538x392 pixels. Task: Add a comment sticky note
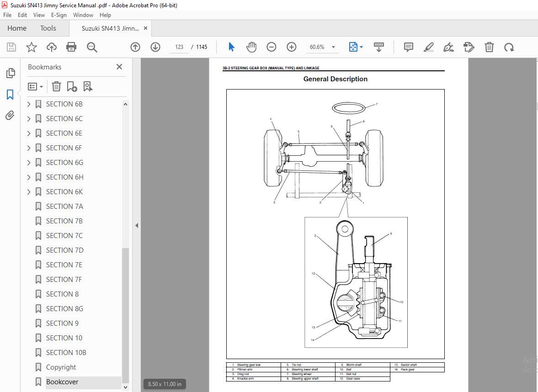pyautogui.click(x=408, y=47)
